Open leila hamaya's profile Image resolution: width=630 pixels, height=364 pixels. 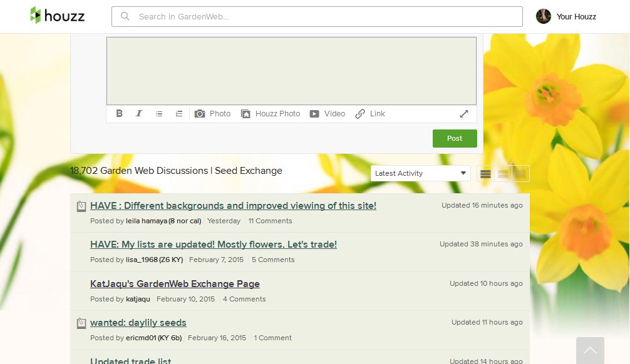coord(163,221)
